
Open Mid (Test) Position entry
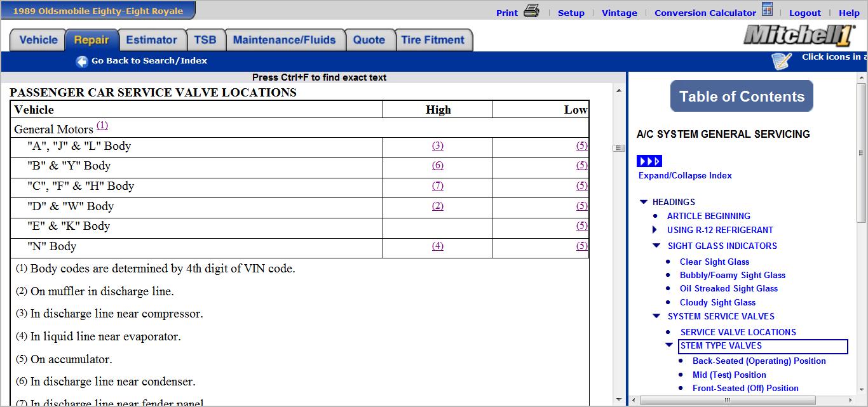click(x=729, y=375)
